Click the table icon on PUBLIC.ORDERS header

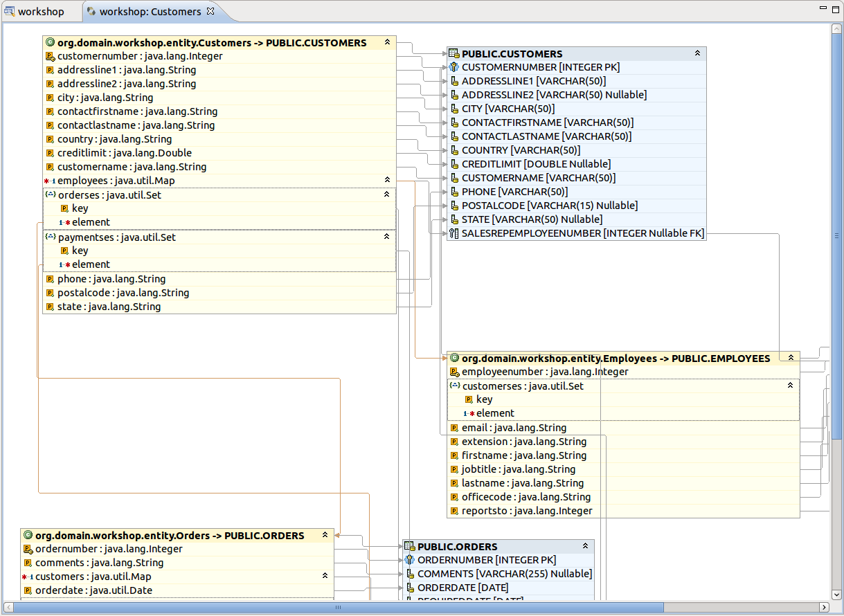[409, 546]
